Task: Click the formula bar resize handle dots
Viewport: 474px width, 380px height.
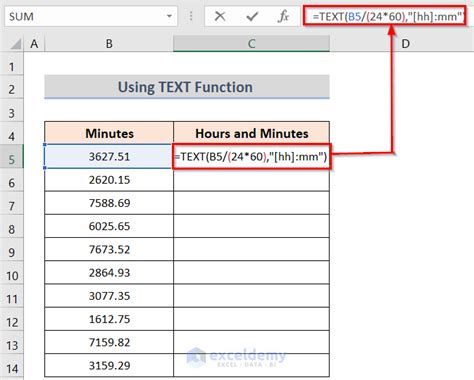Action: [x=191, y=16]
